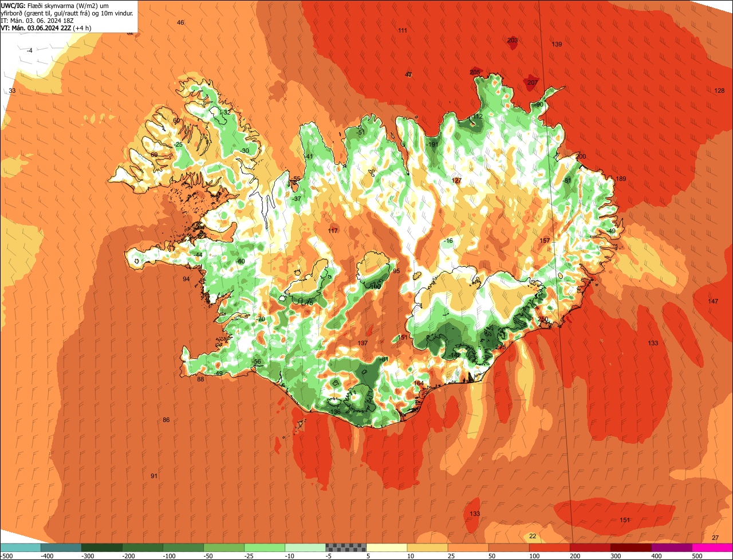Click the value -37 in the northwest
This screenshot has width=733, height=560.
[x=296, y=199]
